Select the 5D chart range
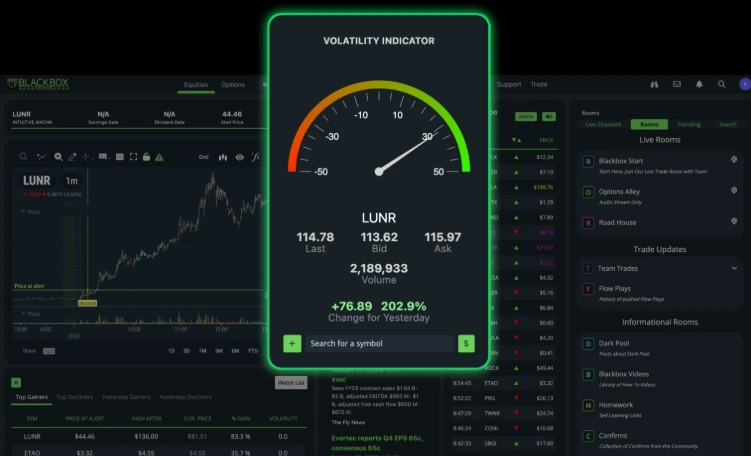The width and height of the screenshot is (751, 456). [x=187, y=351]
